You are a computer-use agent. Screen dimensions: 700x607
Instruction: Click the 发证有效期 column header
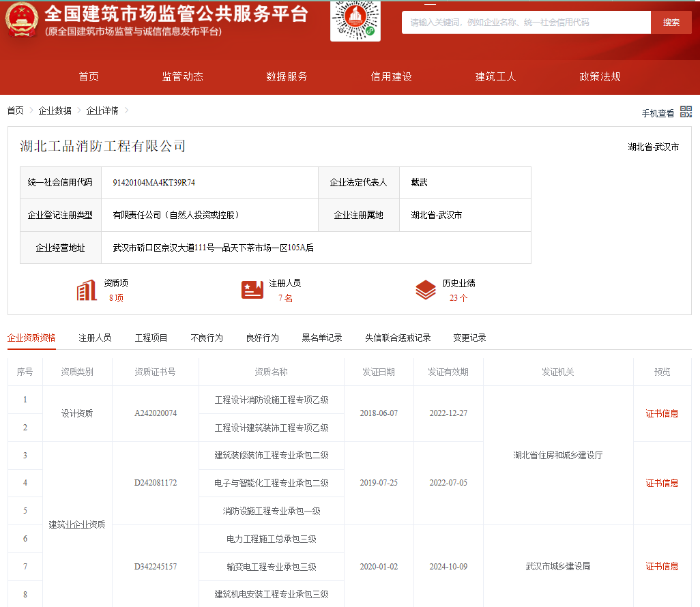tap(448, 372)
